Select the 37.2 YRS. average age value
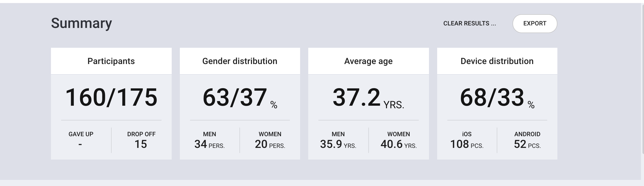Viewport: 644px width, 186px height. tap(368, 98)
